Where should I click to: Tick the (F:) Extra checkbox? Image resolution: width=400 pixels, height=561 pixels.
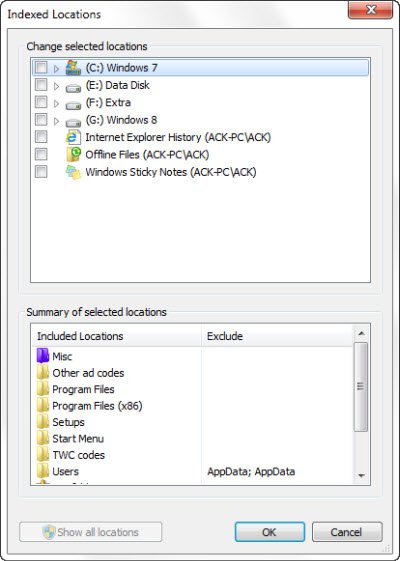41,102
